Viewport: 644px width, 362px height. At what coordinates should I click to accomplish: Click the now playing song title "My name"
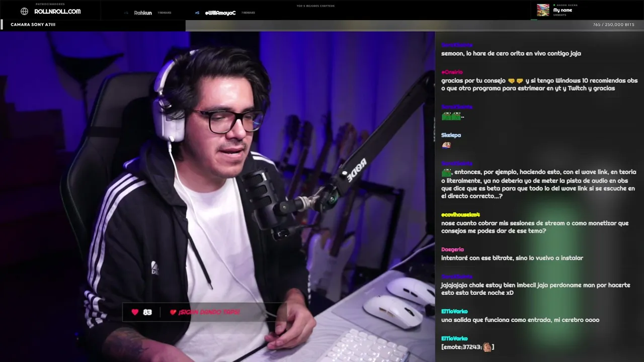coord(562,10)
